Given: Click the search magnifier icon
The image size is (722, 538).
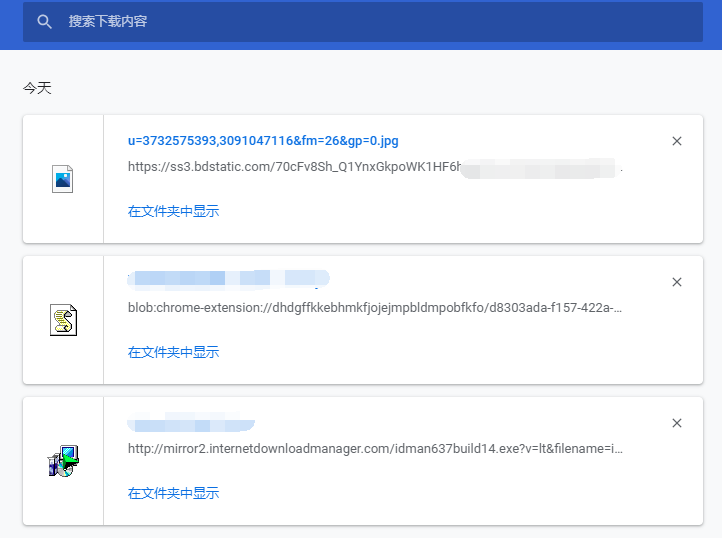Looking at the screenshot, I should (x=44, y=22).
